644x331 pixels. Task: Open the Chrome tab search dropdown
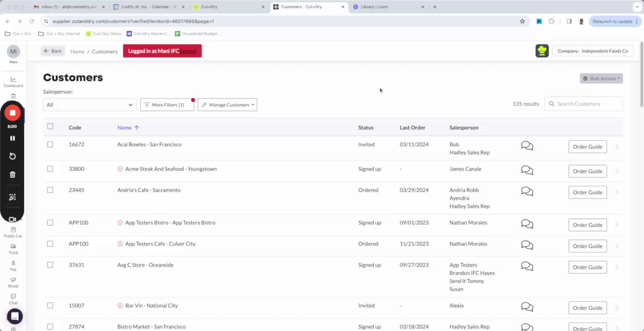[637, 7]
